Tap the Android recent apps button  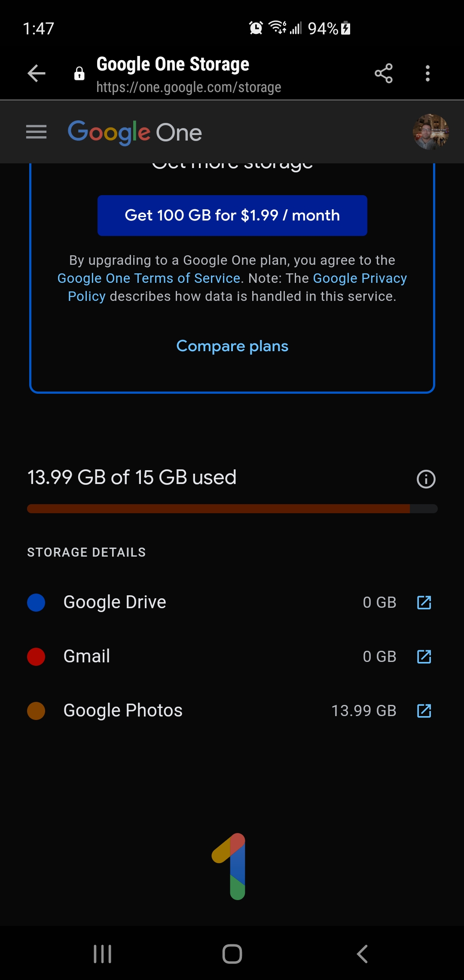click(x=103, y=954)
